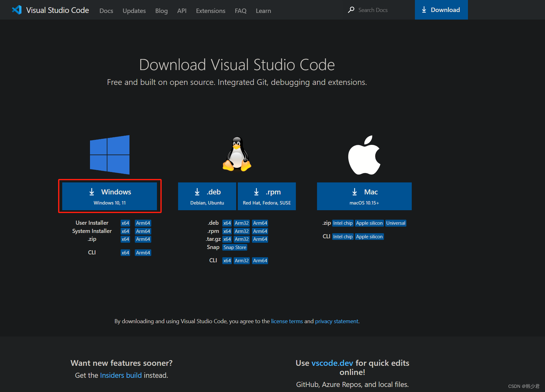Select Linux CLI Arm32 download
This screenshot has height=392, width=545.
point(242,261)
